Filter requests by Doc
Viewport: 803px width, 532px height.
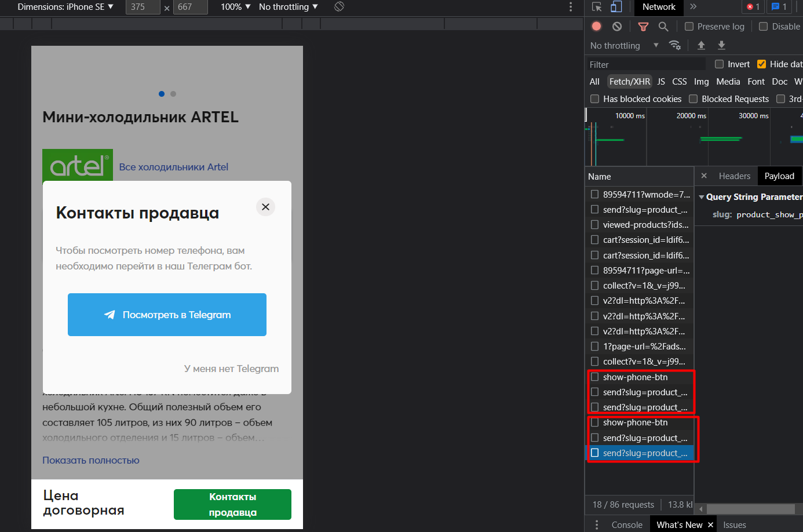[x=780, y=82]
